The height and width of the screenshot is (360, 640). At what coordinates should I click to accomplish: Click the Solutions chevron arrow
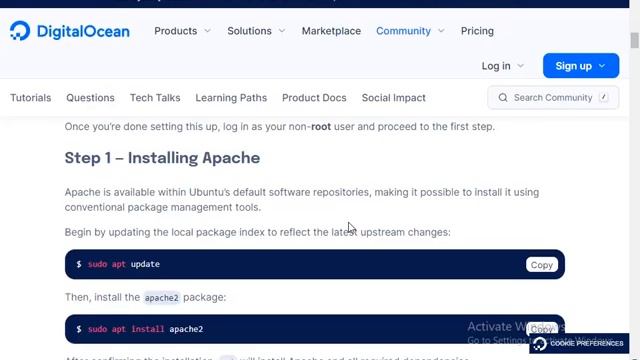282,31
